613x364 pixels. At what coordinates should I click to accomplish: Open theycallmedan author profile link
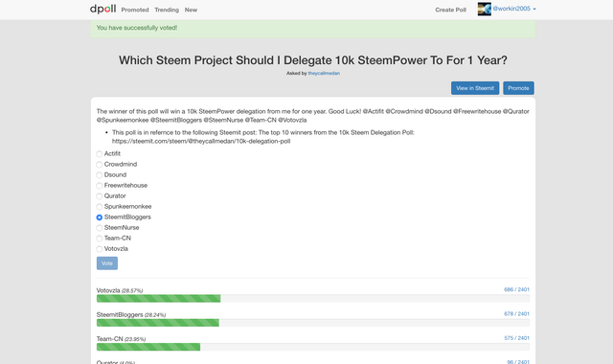(x=324, y=73)
